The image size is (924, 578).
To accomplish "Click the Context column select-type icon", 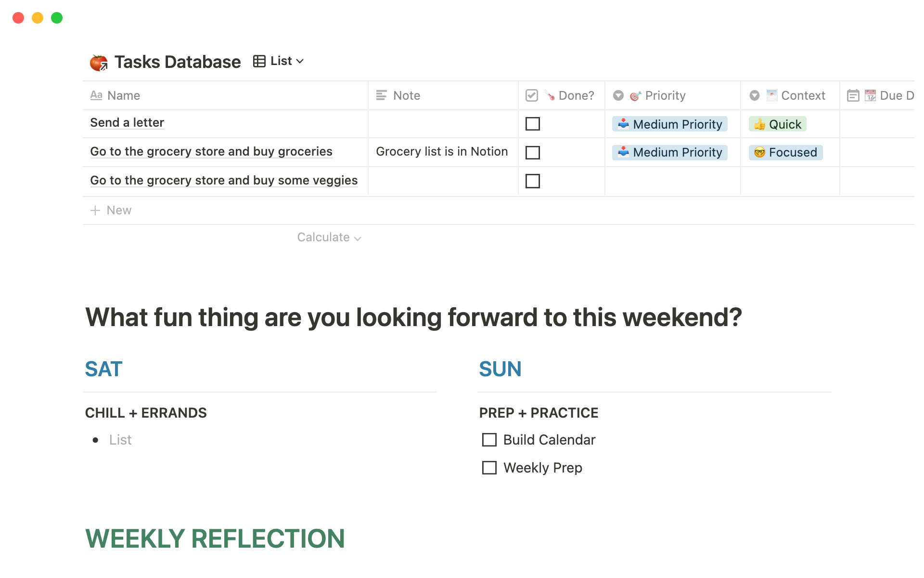I will 755,95.
